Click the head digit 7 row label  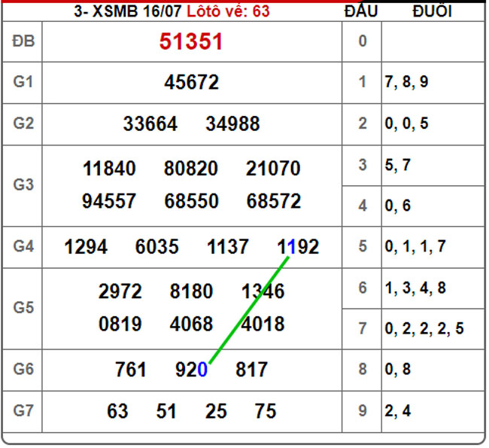[362, 328]
